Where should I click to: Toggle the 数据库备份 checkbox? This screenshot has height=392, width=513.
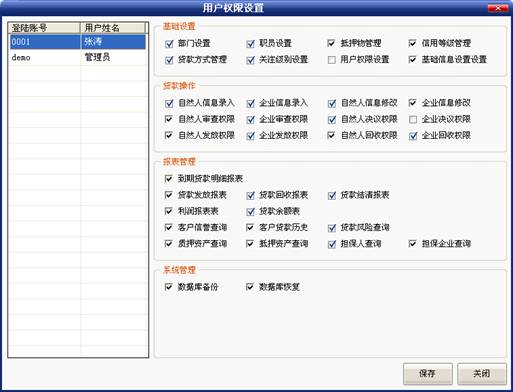(x=169, y=287)
